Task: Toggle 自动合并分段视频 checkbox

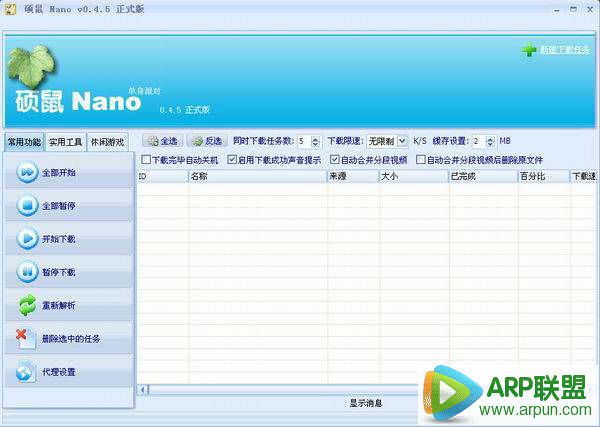Action: tap(334, 159)
